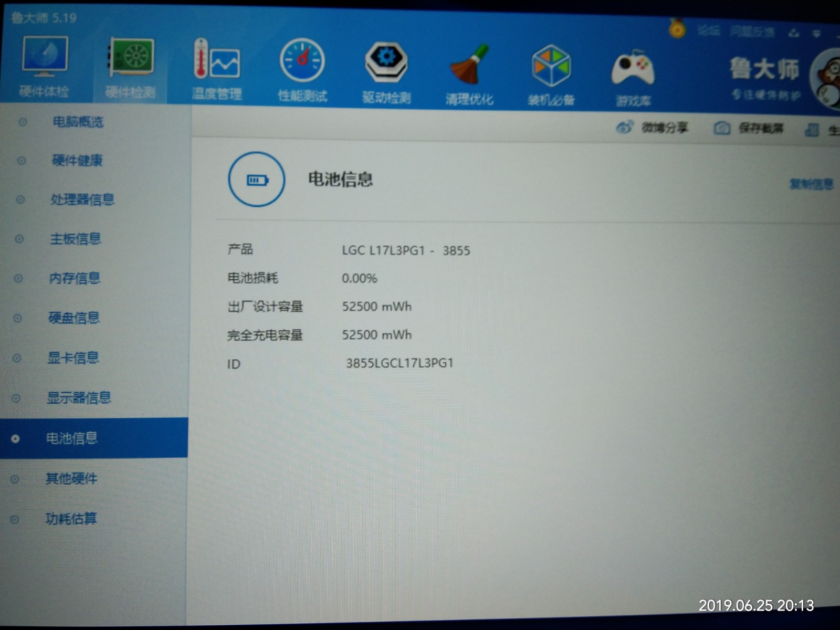Image resolution: width=840 pixels, height=630 pixels.
Task: Open 其他硬件 other hardware
Action: click(x=71, y=478)
